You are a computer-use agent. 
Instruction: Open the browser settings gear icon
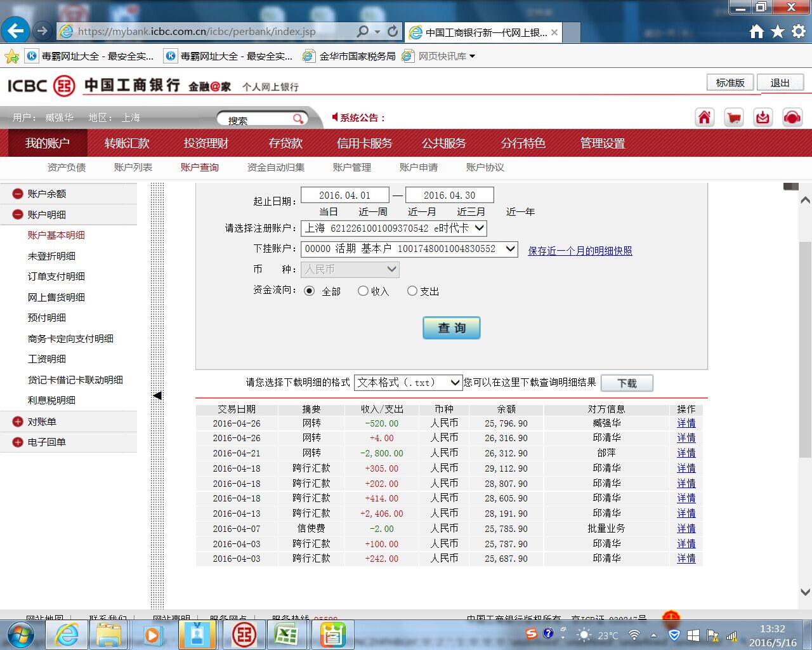pos(799,31)
